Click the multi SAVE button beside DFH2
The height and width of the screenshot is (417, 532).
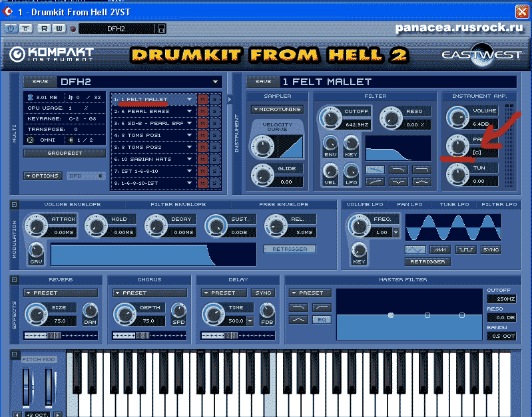click(40, 82)
